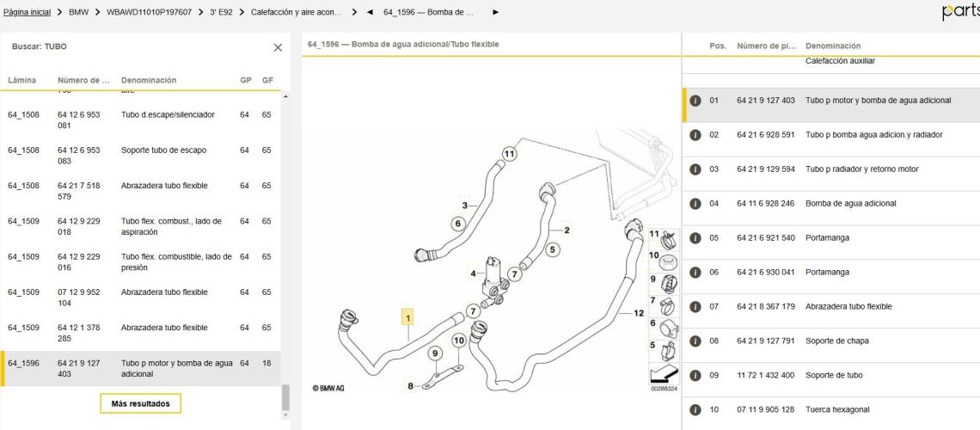This screenshot has height=430, width=980.
Task: Open info icon for position 04 row
Action: 695,204
